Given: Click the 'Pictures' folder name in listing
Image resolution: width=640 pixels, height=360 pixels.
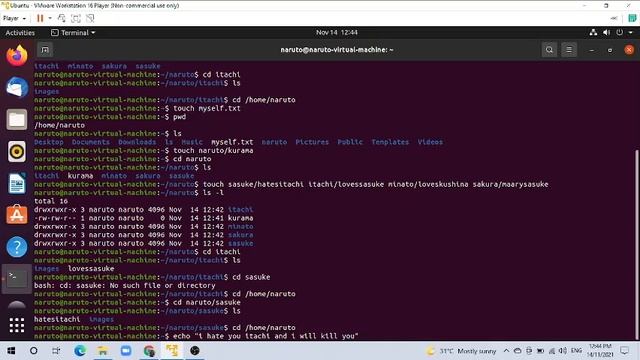Looking at the screenshot, I should pos(312,142).
